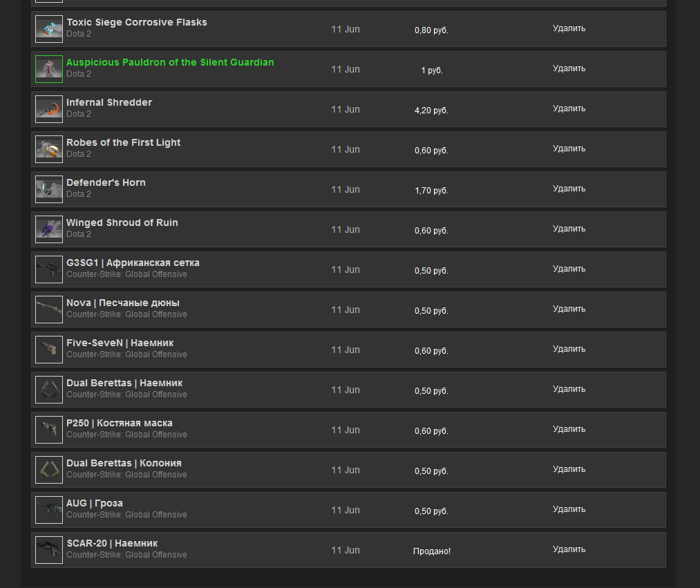Click Counter-Strike: Global Offensive label under Nova

point(126,314)
